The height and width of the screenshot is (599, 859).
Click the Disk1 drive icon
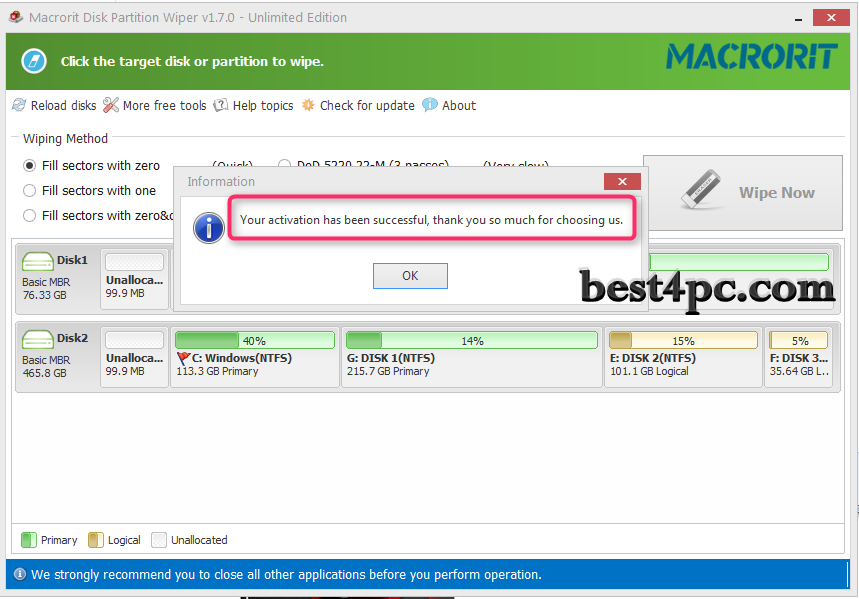click(x=38, y=262)
